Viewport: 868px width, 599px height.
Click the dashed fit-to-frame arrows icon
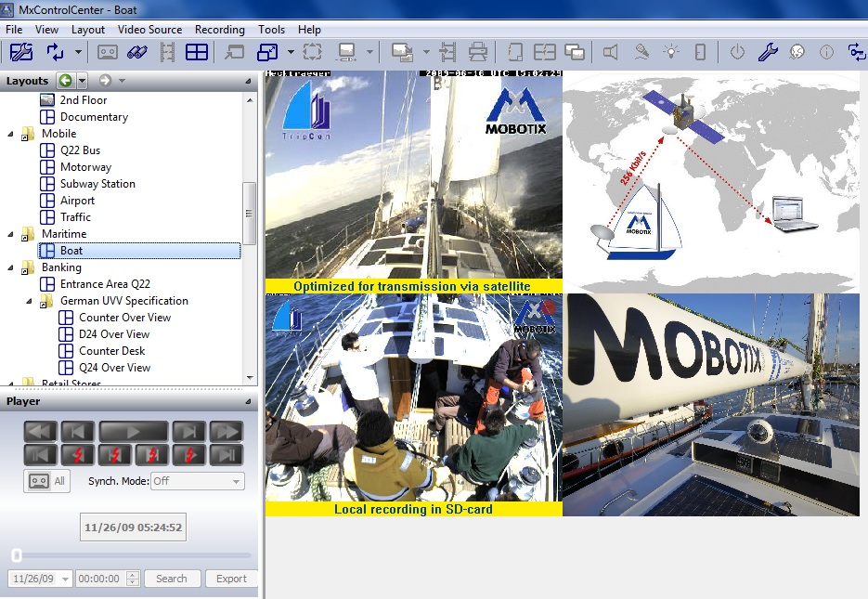click(312, 52)
